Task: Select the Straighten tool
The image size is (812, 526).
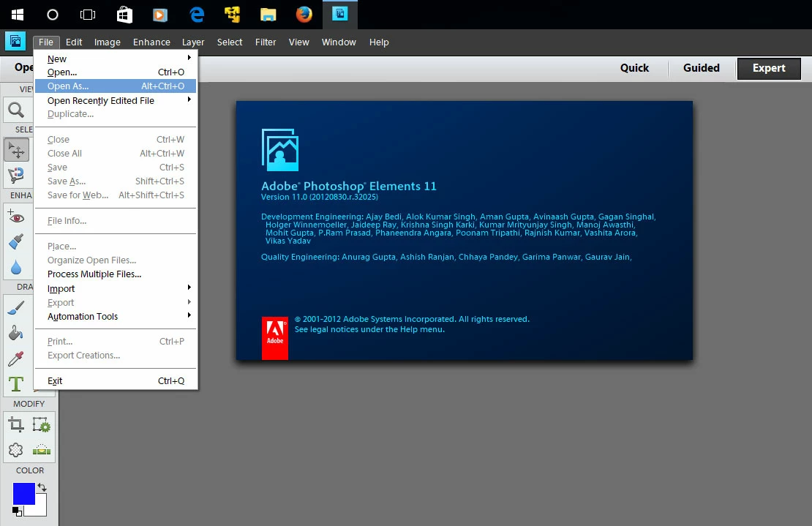Action: pos(42,449)
